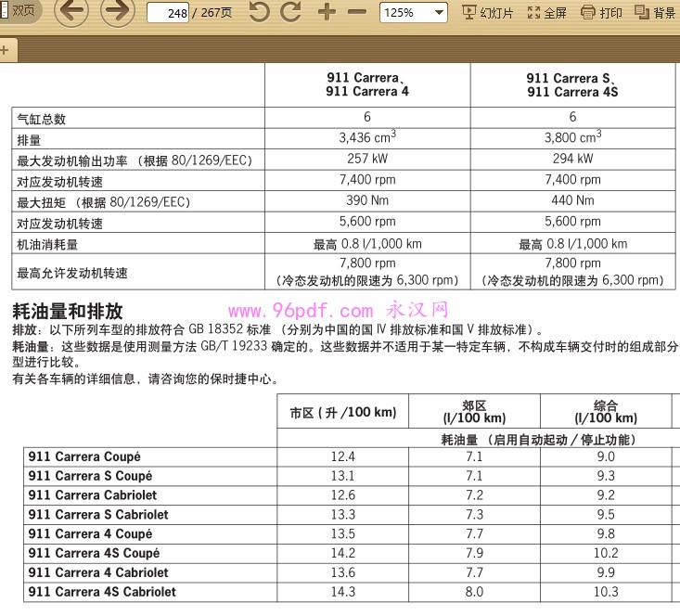Click the 3,800 cm³ displacement value
The width and height of the screenshot is (680, 616).
572,137
